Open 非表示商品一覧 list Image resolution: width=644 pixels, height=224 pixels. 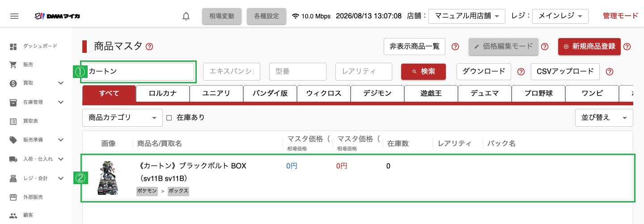[415, 47]
